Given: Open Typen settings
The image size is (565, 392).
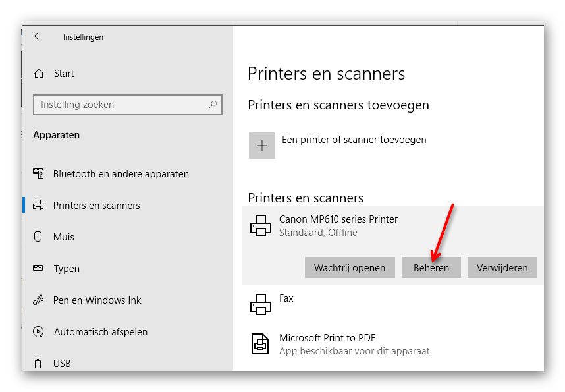Looking at the screenshot, I should pos(67,269).
